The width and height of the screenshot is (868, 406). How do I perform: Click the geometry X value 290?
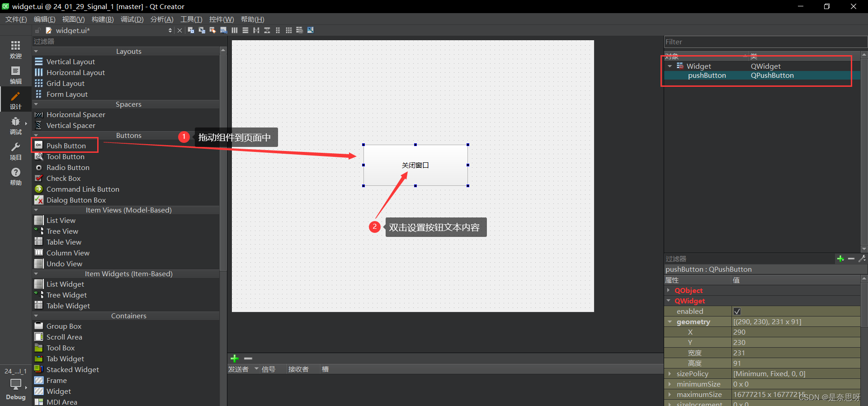click(x=796, y=332)
